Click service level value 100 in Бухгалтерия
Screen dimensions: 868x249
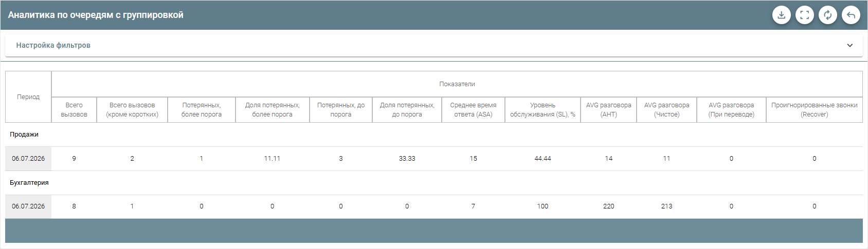pos(542,206)
